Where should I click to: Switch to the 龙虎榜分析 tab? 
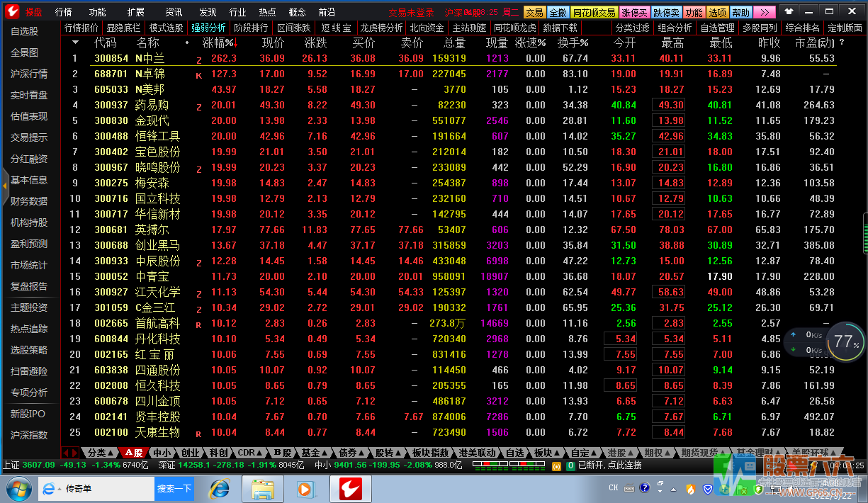pos(381,28)
